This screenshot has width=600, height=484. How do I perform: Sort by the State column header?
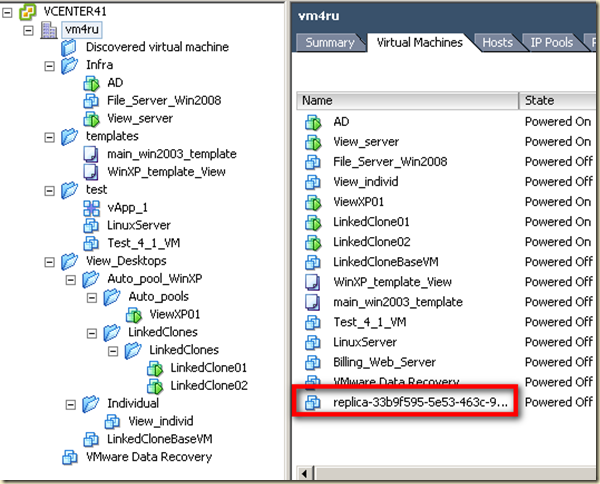click(558, 101)
